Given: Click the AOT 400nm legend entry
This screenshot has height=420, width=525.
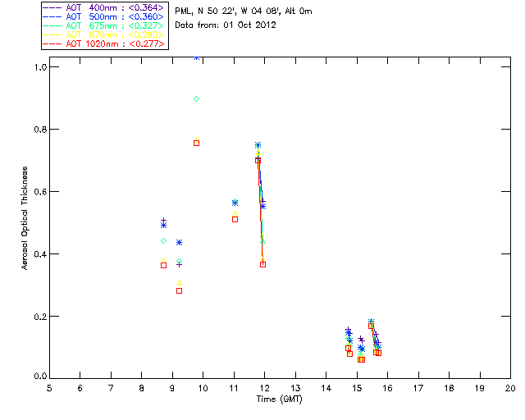Looking at the screenshot, I should tap(104, 7).
